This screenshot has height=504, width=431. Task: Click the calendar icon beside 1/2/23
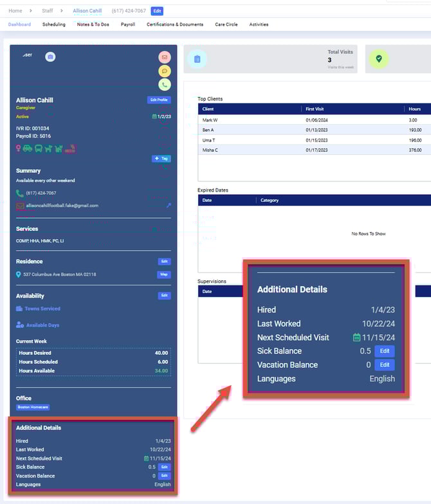click(x=154, y=116)
